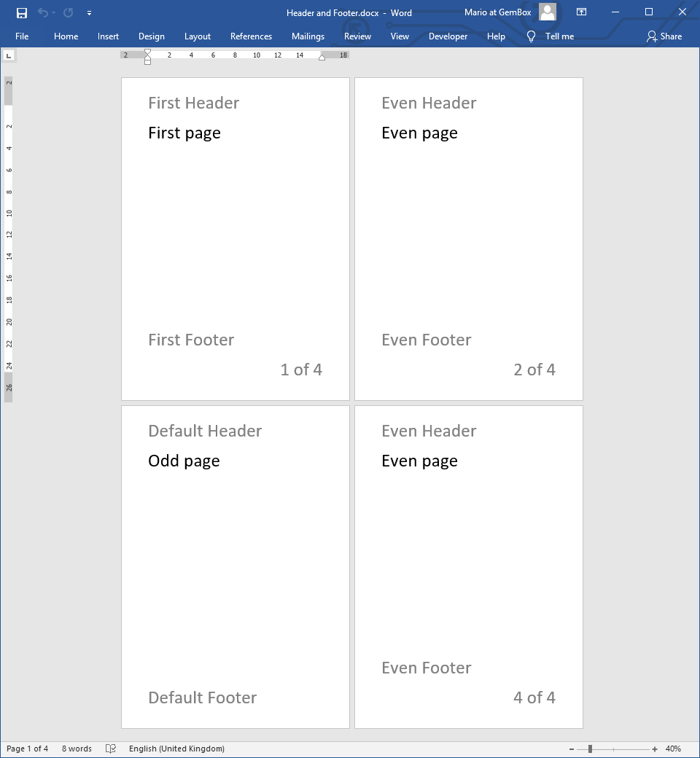
Task: Click the tab selector at ruler corner
Action: coord(8,55)
